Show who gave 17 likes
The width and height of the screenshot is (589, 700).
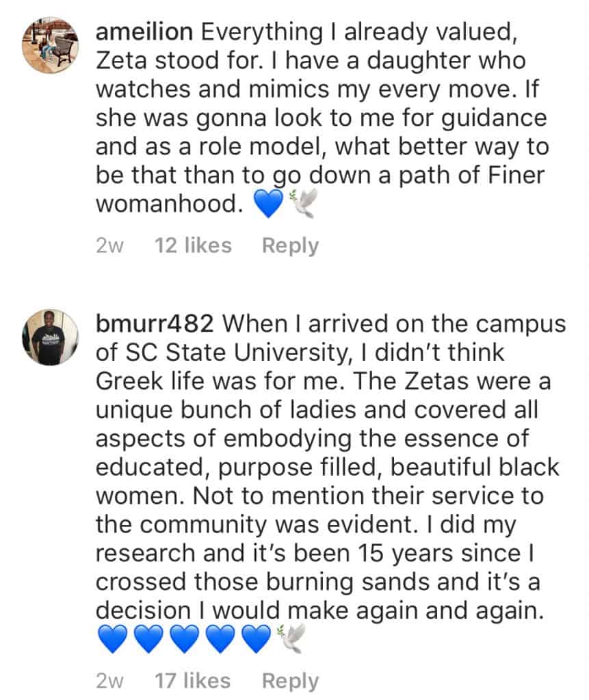click(193, 681)
